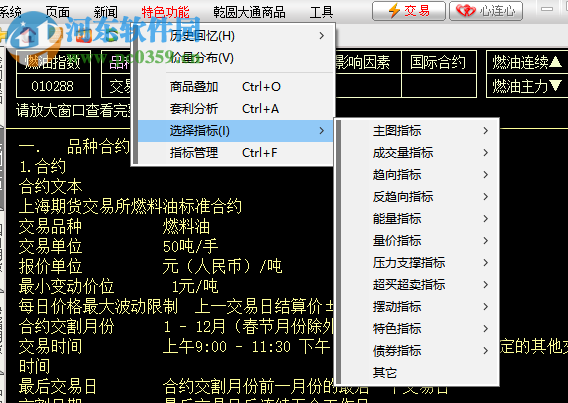This screenshot has width=568, height=403.
Task: Click the 最后交易日 label
Action: point(58,386)
